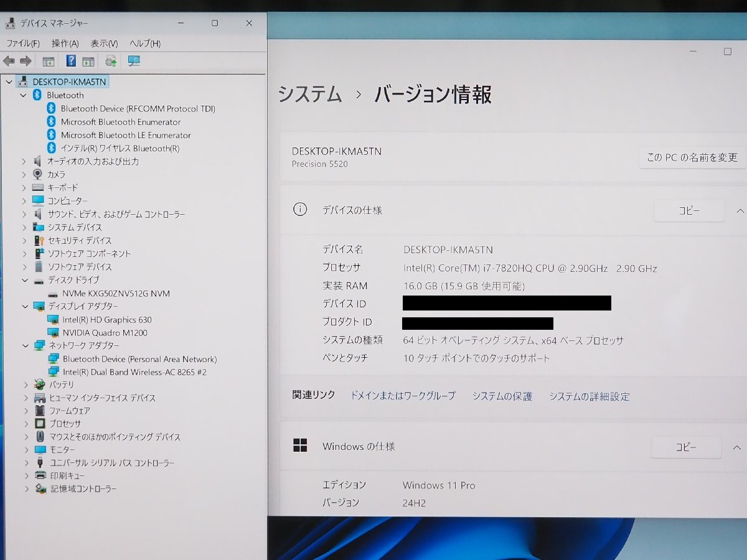
Task: Go back to システム in the breadcrumb
Action: pyautogui.click(x=310, y=95)
